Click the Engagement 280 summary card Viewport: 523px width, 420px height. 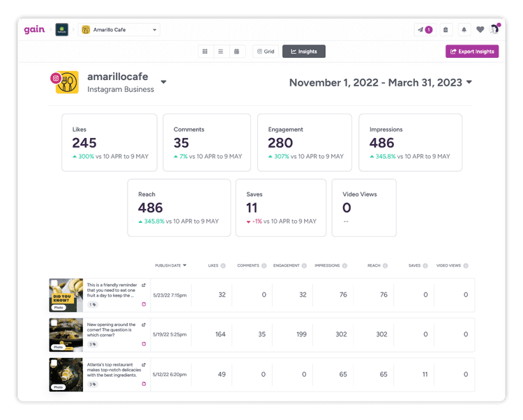(x=305, y=143)
